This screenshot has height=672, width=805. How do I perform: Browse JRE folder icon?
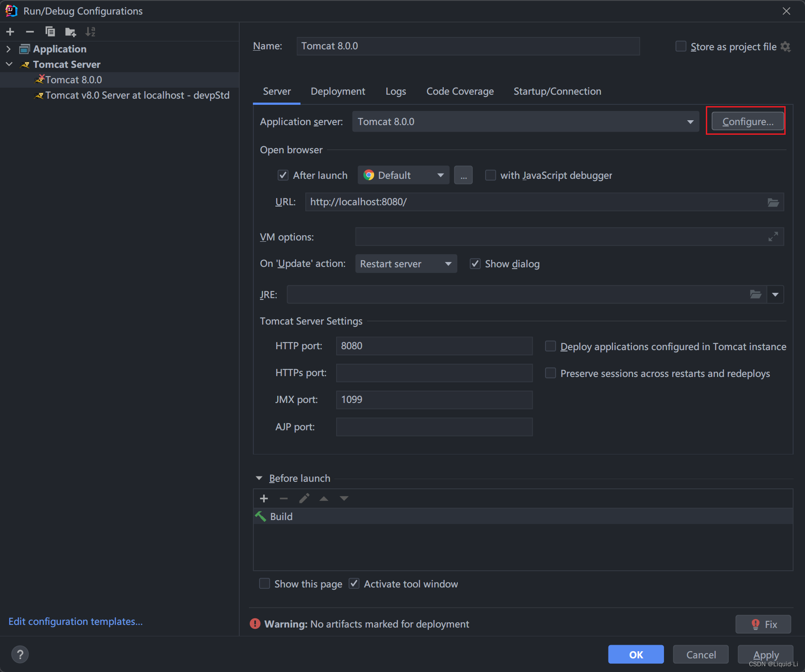(x=756, y=294)
